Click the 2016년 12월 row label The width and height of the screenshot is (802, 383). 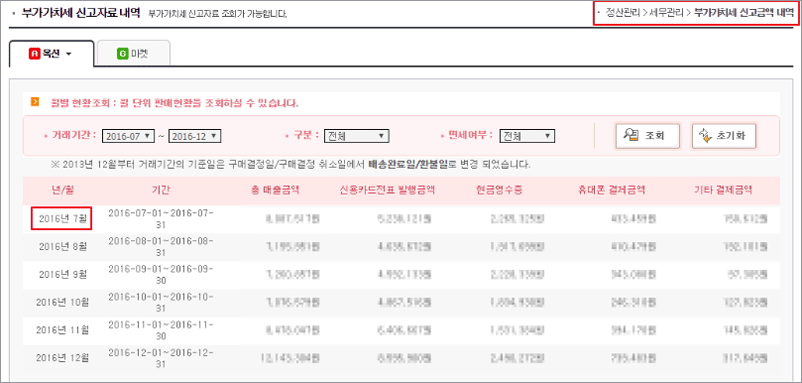pyautogui.click(x=63, y=356)
